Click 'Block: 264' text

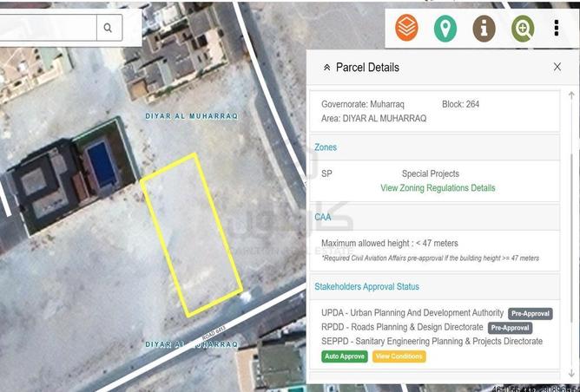[x=460, y=104]
